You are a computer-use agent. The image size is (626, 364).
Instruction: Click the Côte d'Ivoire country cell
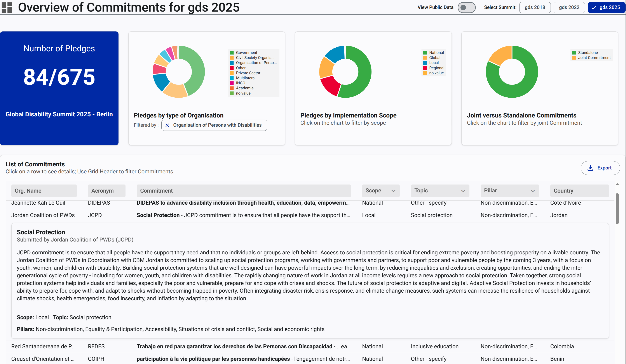tap(565, 203)
